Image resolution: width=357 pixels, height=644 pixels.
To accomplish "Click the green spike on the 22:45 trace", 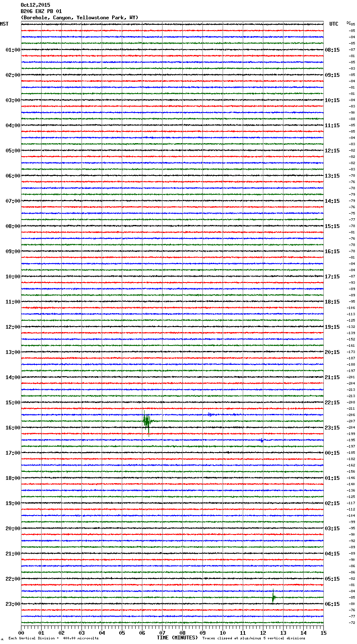I will (x=273, y=596).
